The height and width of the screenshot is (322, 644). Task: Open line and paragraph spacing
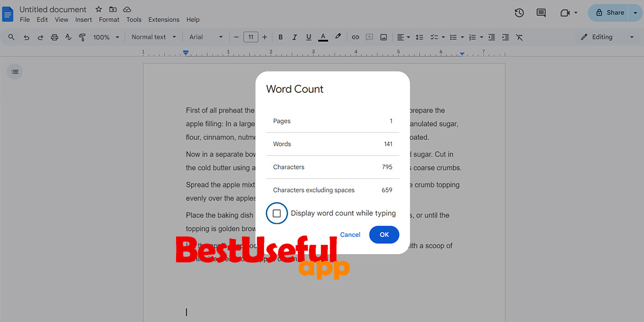coord(420,37)
